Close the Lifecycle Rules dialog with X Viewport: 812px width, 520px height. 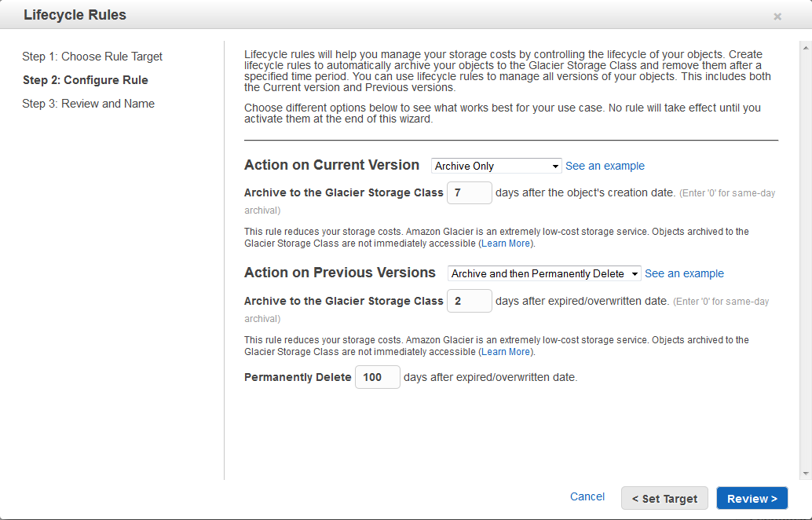pos(777,16)
